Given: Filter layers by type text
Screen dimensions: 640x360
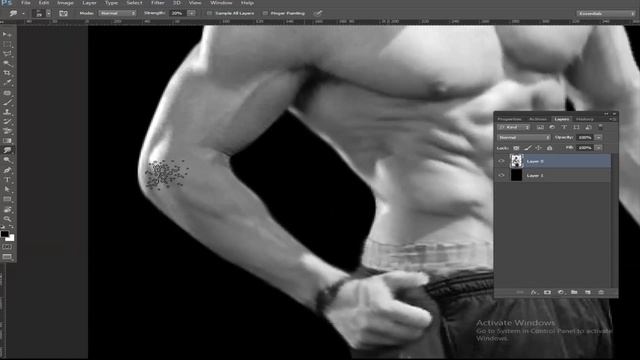Looking at the screenshot, I should (x=564, y=127).
